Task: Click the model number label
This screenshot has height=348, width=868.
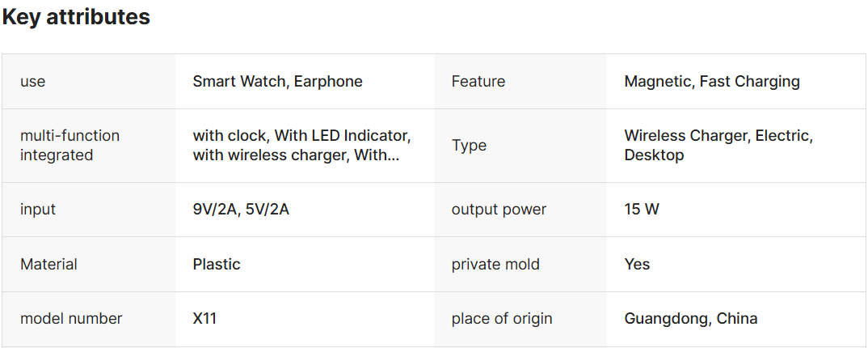Action: (71, 319)
